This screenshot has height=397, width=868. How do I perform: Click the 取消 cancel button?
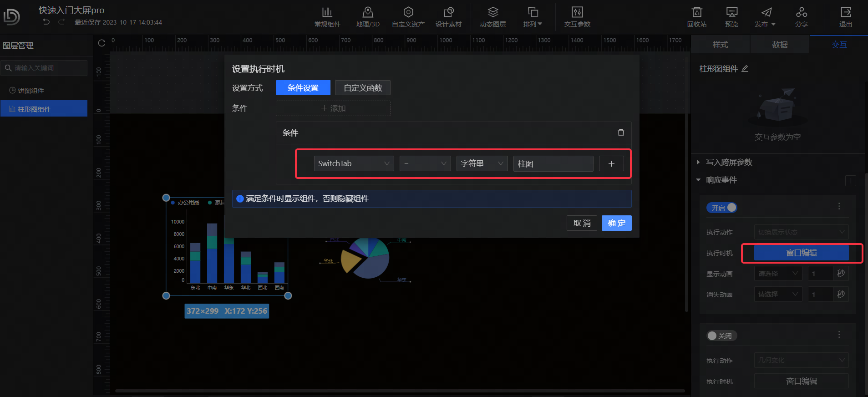582,223
